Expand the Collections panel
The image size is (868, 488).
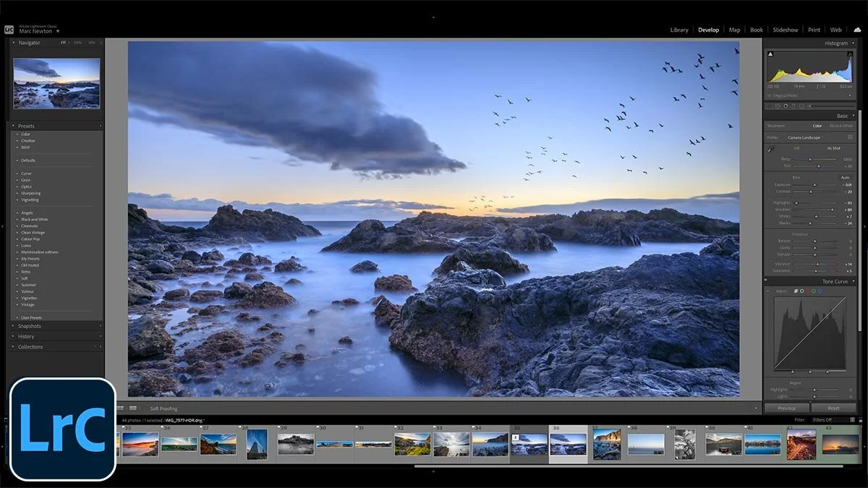pos(29,346)
